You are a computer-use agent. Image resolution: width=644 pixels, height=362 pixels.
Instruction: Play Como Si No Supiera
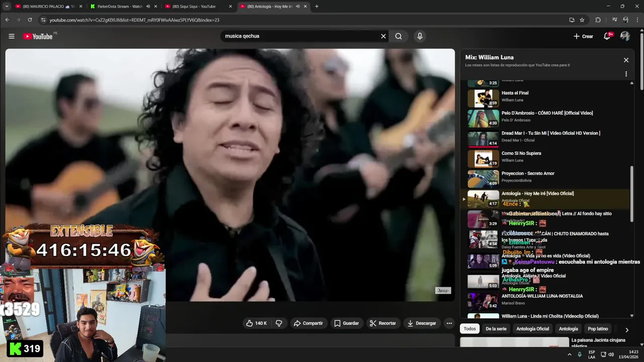click(546, 158)
